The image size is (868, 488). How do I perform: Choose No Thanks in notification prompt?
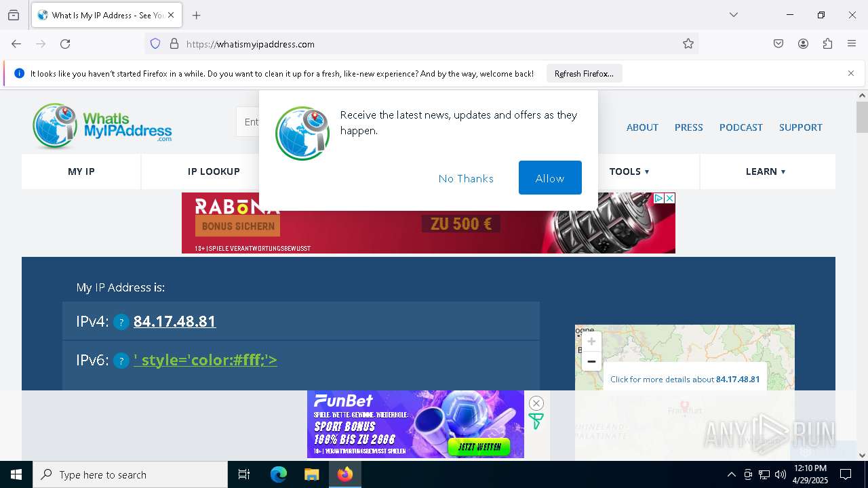[x=466, y=178]
